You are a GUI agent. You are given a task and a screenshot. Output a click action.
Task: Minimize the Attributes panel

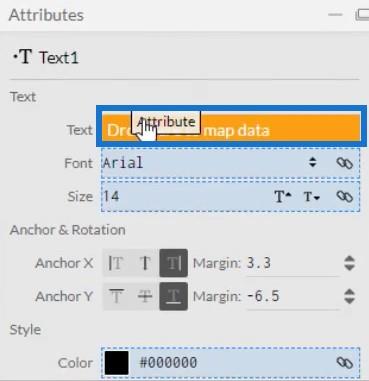tap(335, 15)
